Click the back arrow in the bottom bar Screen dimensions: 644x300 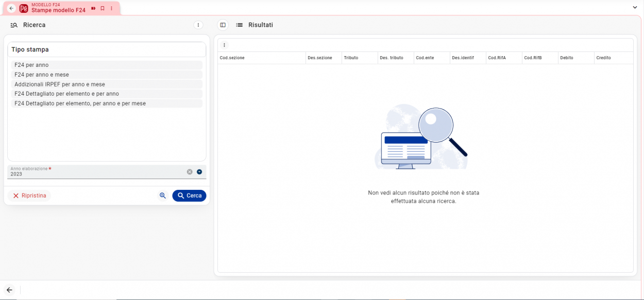[9, 290]
